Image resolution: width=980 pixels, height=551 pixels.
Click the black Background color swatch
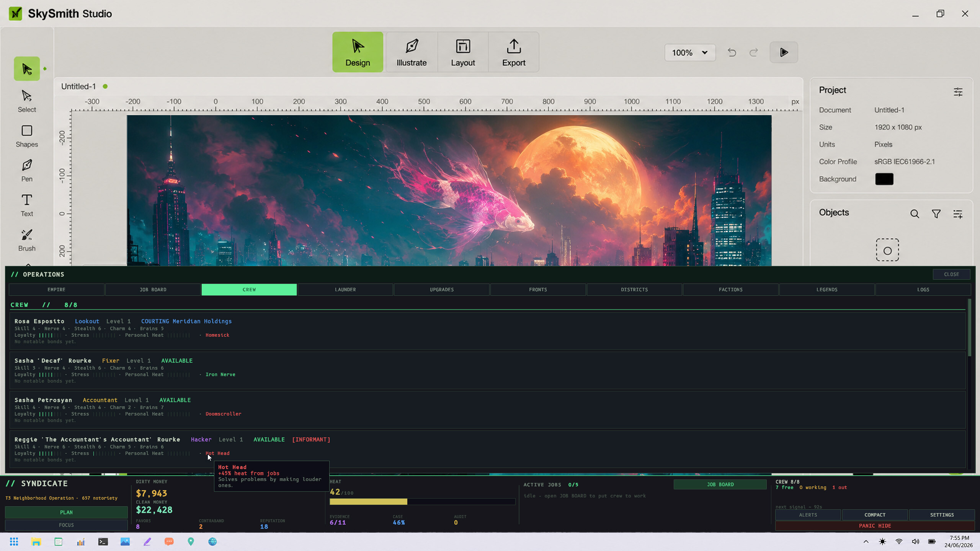884,179
